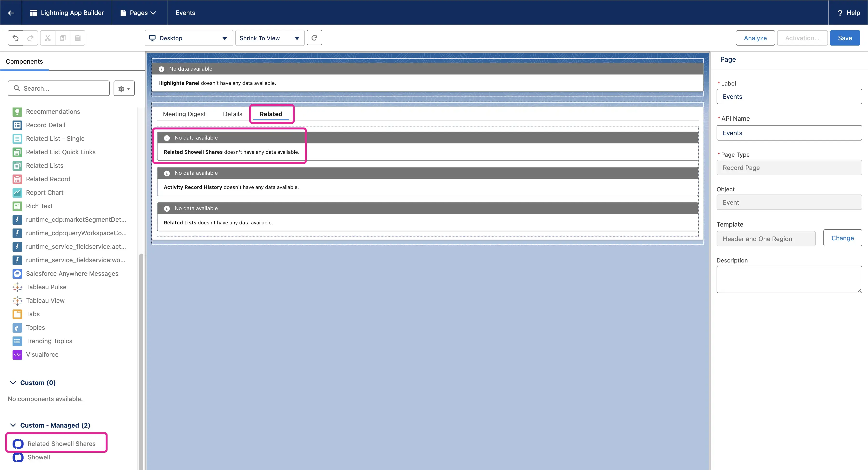Click the disabled Object field

789,202
